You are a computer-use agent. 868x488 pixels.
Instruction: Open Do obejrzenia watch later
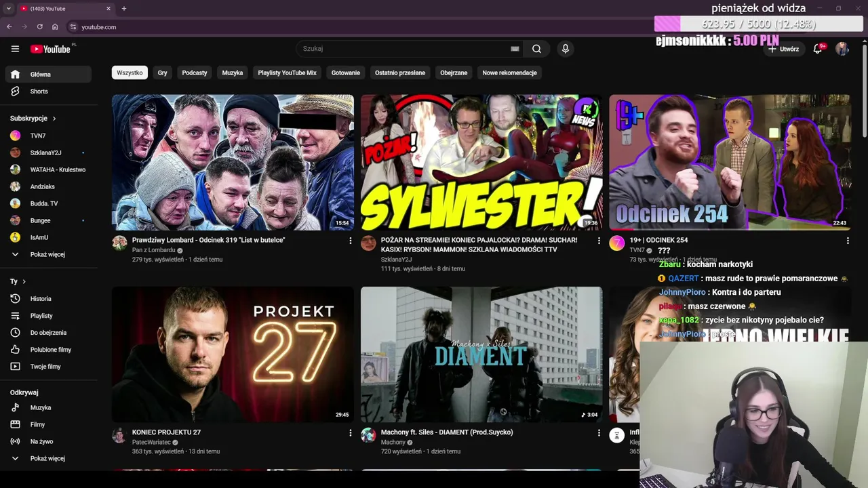[x=47, y=333]
